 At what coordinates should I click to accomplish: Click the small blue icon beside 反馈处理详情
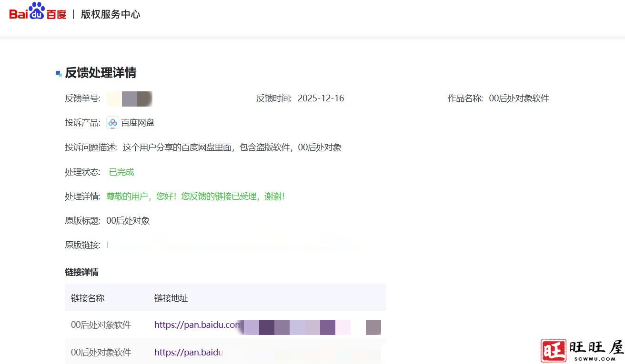pyautogui.click(x=59, y=72)
